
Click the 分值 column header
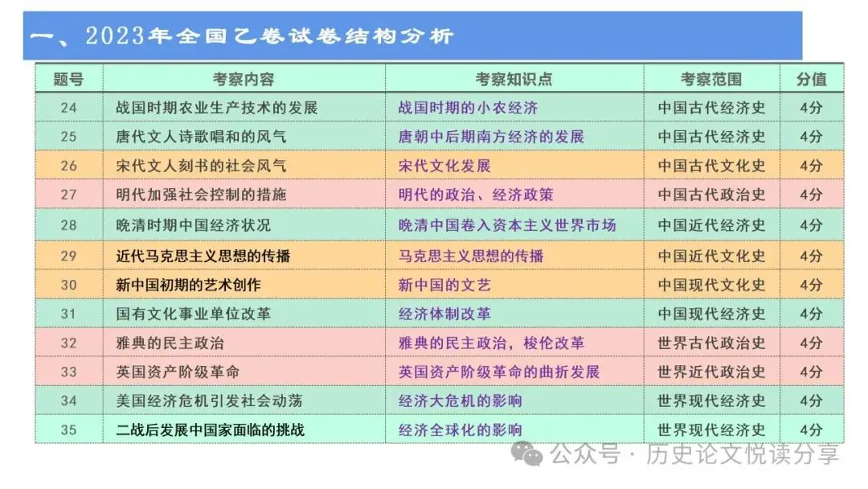pyautogui.click(x=812, y=79)
